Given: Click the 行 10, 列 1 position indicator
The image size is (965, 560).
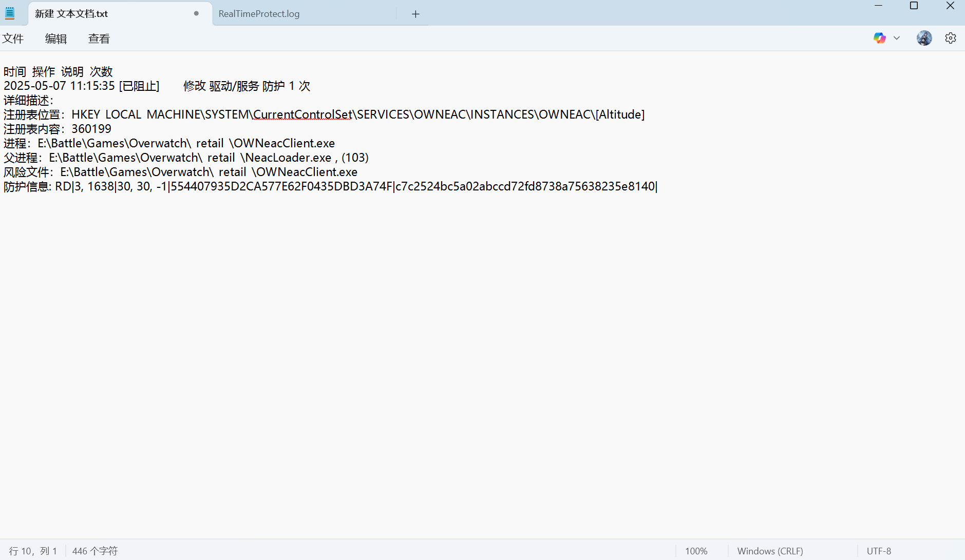Looking at the screenshot, I should [33, 551].
